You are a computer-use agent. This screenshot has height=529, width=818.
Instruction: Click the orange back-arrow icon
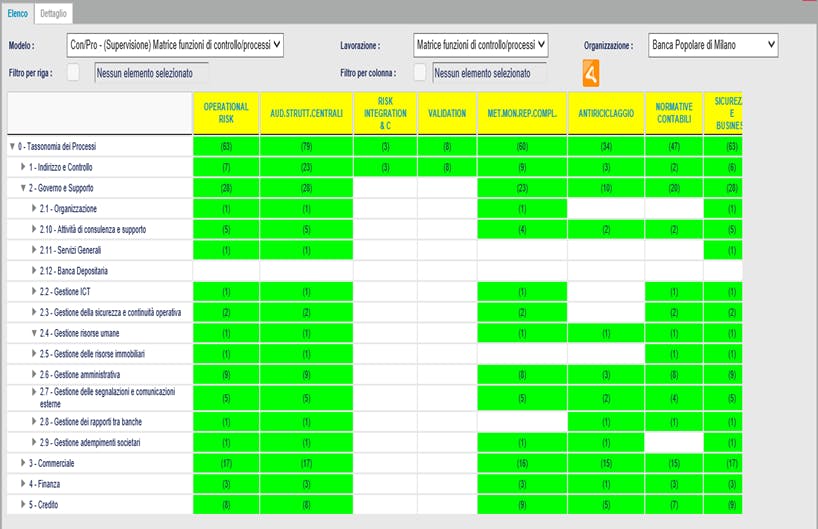tap(591, 73)
